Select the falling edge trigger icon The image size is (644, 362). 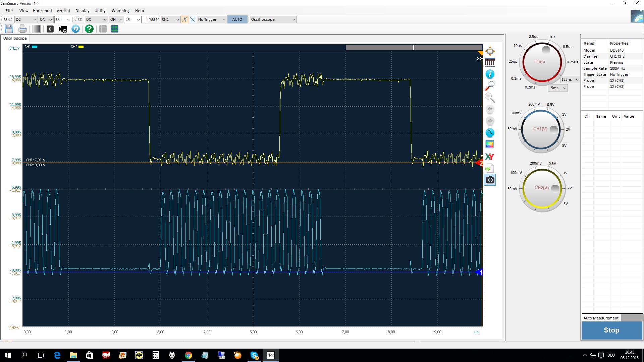193,19
